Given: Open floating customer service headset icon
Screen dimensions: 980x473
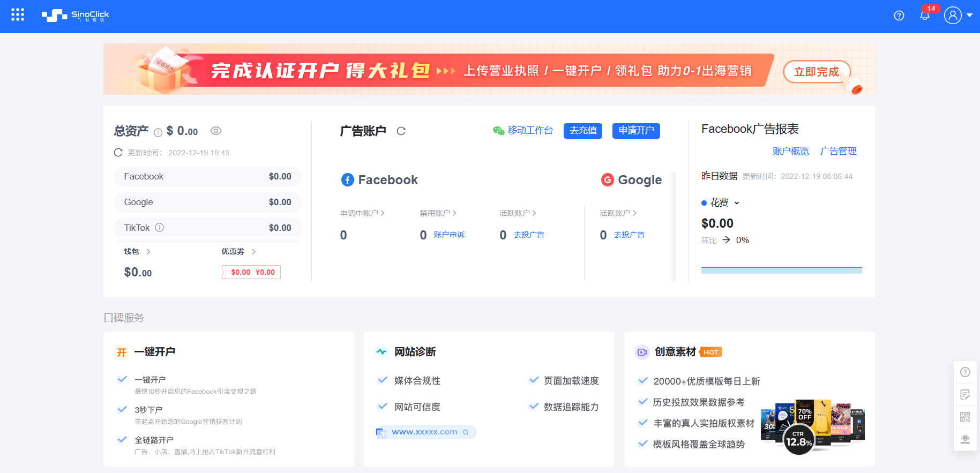Looking at the screenshot, I should 965,439.
